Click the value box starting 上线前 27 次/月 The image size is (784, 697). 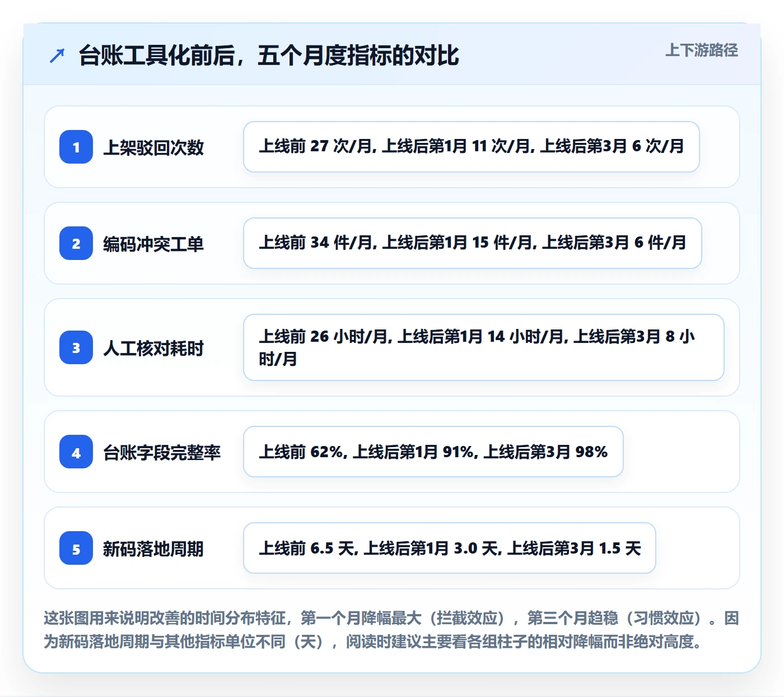(x=472, y=147)
